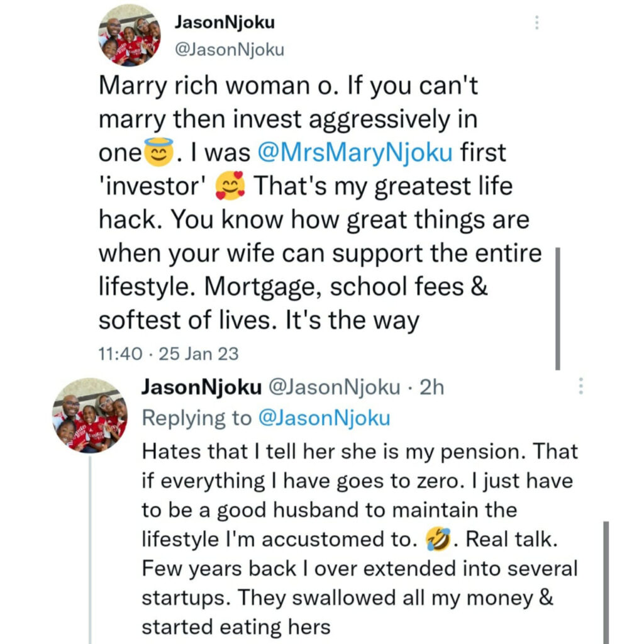Click the 2h timestamp on the reply

431,387
